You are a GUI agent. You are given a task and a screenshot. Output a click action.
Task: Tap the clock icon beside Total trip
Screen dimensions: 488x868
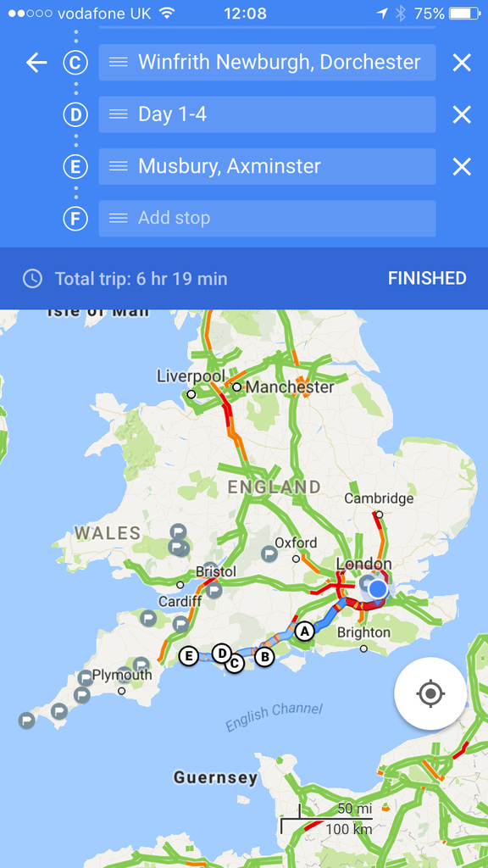point(32,278)
